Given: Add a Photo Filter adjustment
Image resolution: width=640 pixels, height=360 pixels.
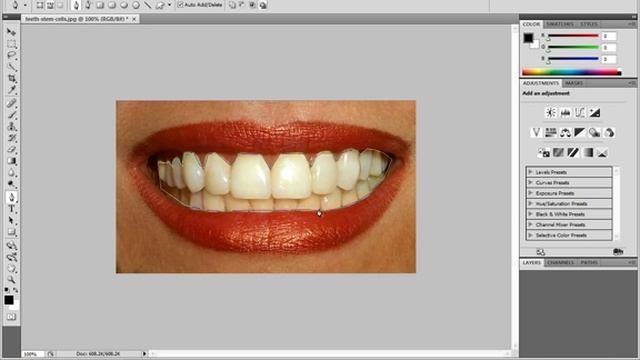Looking at the screenshot, I should tap(594, 133).
